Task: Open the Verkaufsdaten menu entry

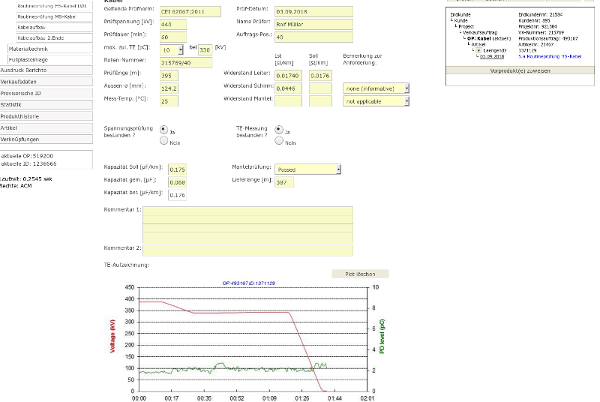Action: (x=46, y=82)
